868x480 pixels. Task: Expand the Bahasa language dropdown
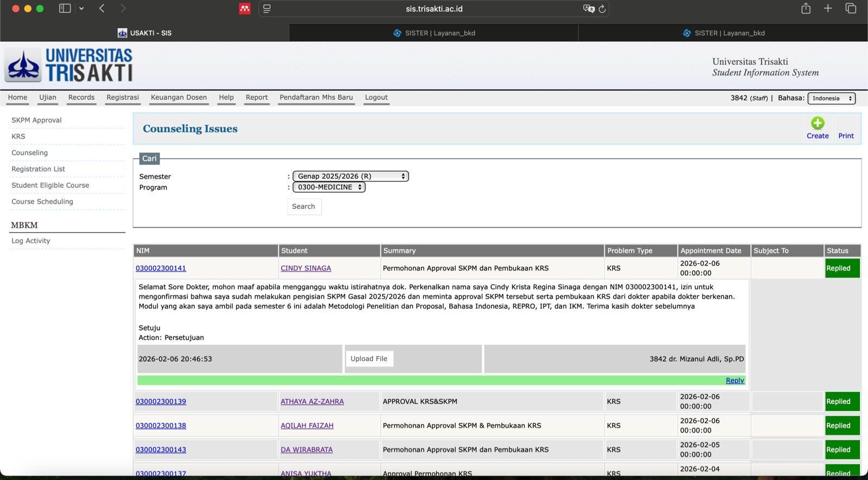pyautogui.click(x=831, y=98)
